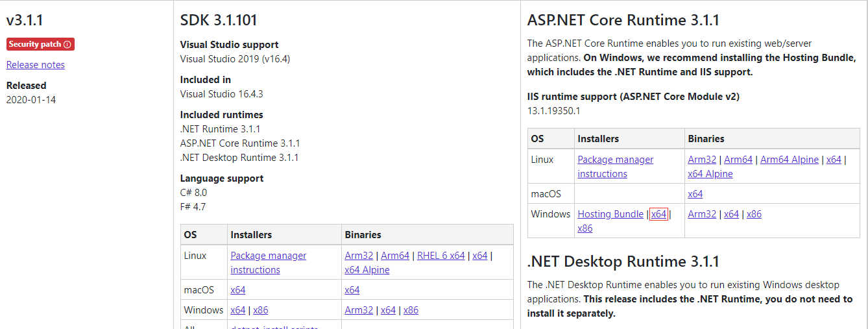Download SDK Windows x64 installer

238,310
